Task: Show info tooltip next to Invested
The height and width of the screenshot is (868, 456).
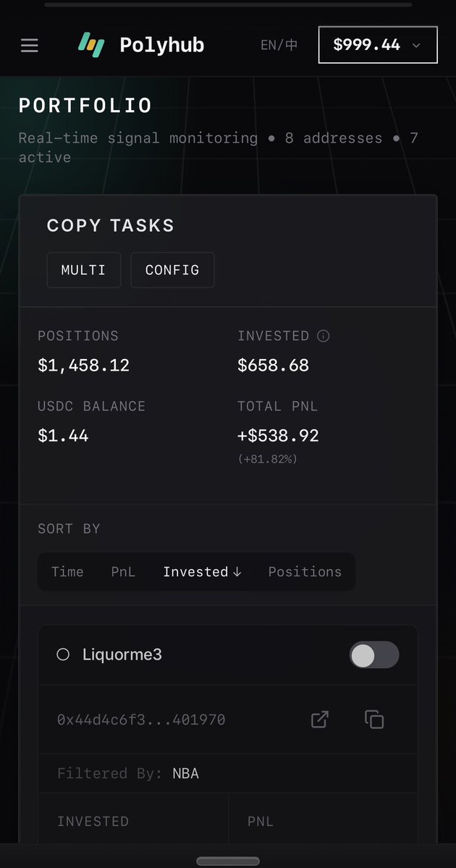Action: [x=324, y=336]
